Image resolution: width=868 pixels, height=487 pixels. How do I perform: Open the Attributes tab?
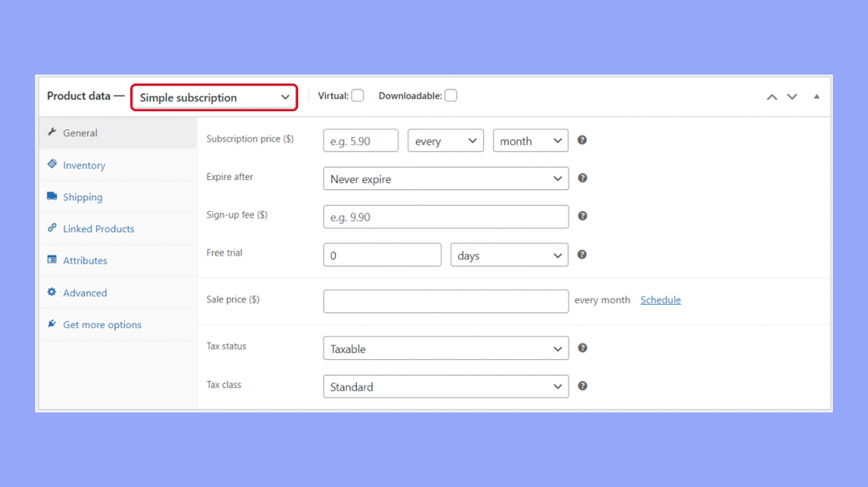tap(85, 260)
